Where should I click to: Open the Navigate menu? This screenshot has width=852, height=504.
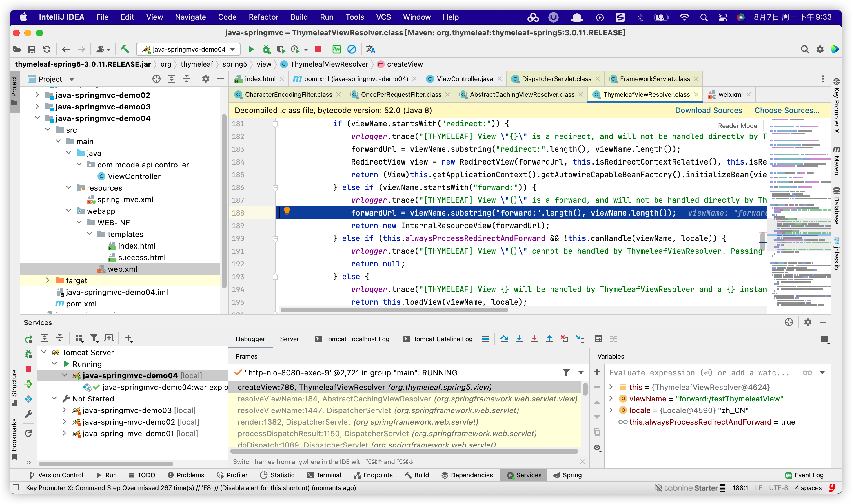[190, 17]
